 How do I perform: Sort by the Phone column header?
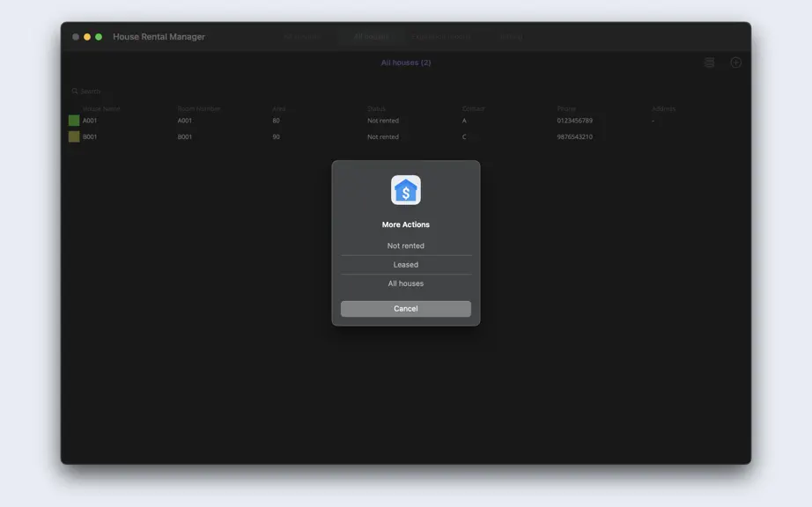pos(566,108)
